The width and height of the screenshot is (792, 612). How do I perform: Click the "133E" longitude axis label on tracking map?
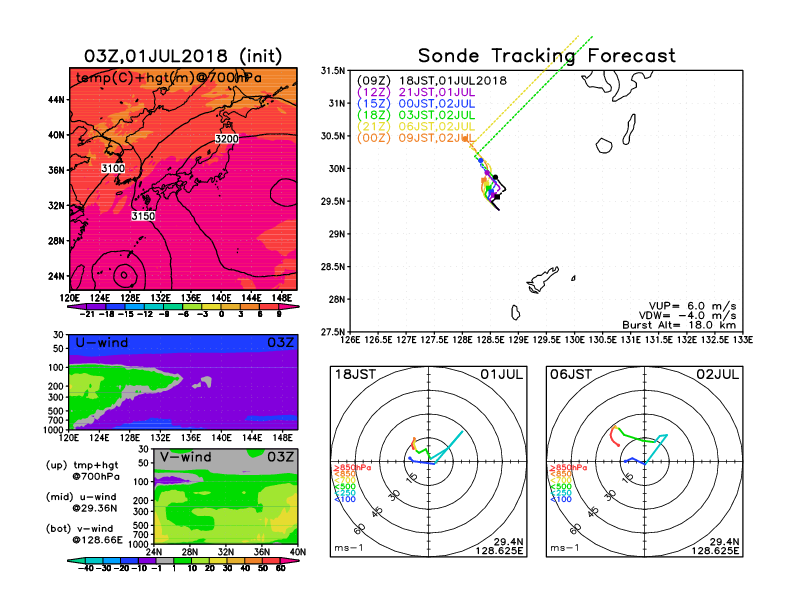(x=742, y=340)
